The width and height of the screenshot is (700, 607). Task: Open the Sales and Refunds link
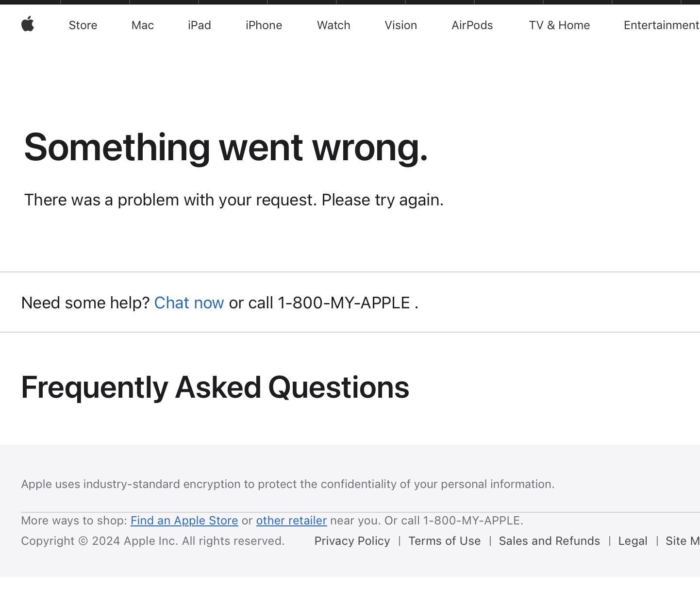550,541
